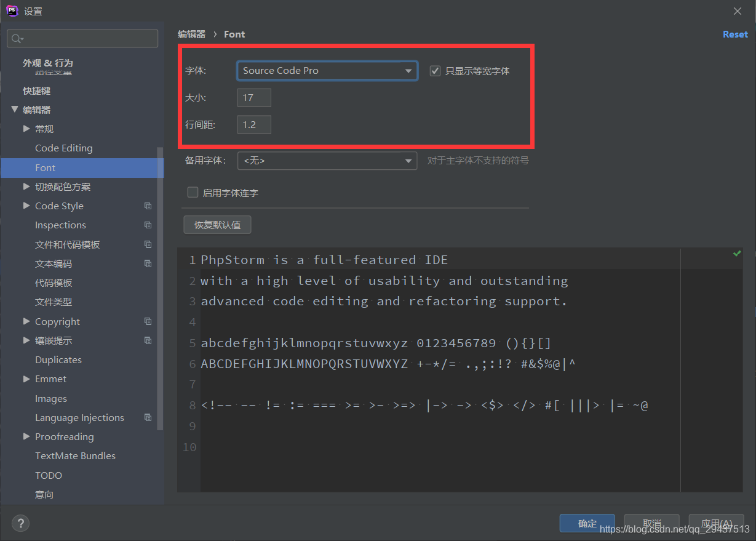Screen dimensions: 756x541
Task: Open Code Editing settings page
Action: tap(64, 148)
